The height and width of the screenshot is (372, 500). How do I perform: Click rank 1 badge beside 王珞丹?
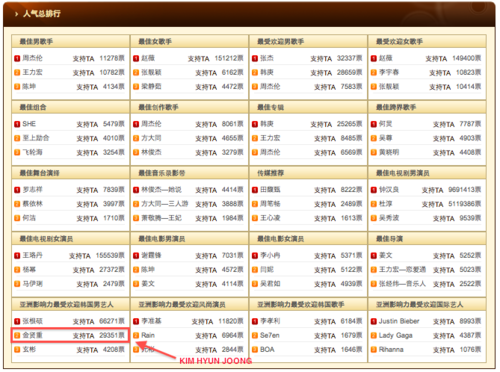[17, 256]
